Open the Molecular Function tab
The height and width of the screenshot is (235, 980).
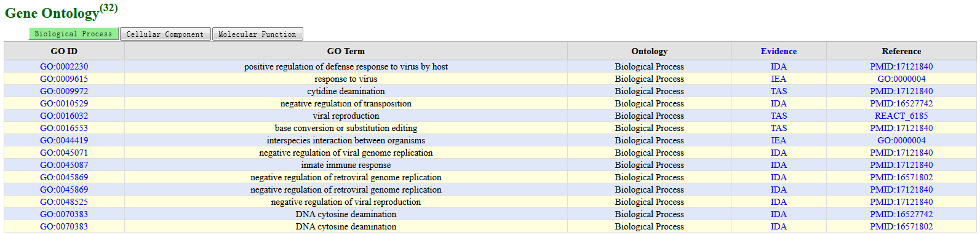click(x=257, y=34)
